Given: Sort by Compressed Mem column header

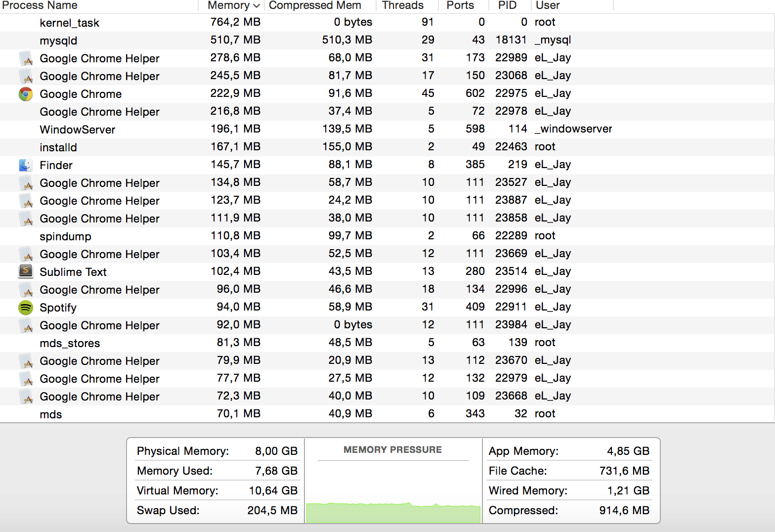Looking at the screenshot, I should pos(315,5).
